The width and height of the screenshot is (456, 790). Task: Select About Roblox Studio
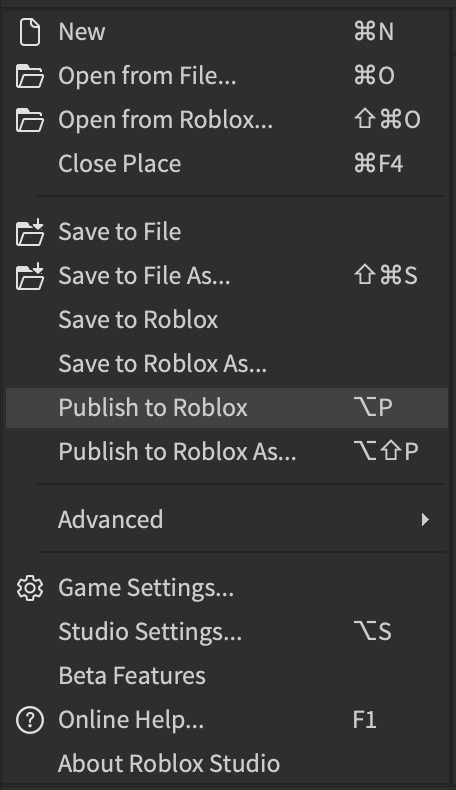coord(227,763)
